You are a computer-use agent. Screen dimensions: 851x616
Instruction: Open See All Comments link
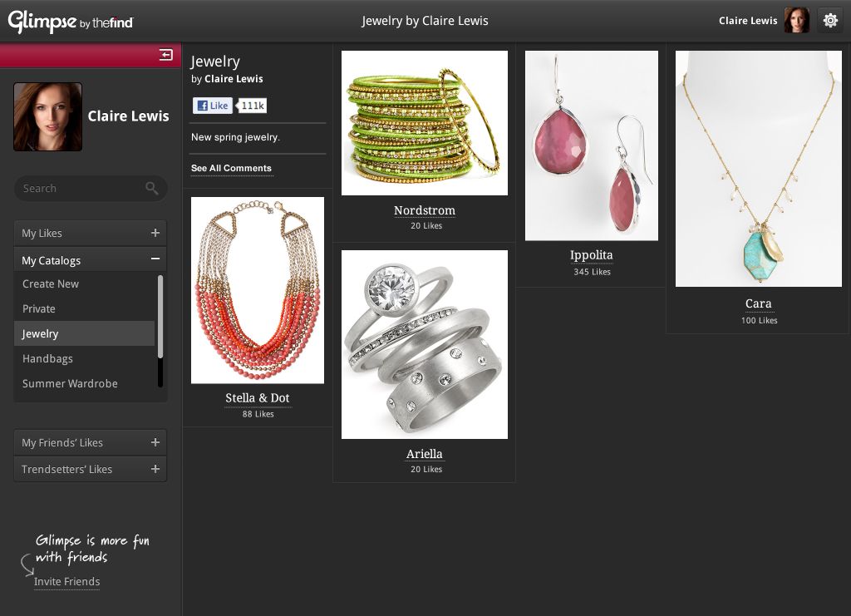click(231, 168)
